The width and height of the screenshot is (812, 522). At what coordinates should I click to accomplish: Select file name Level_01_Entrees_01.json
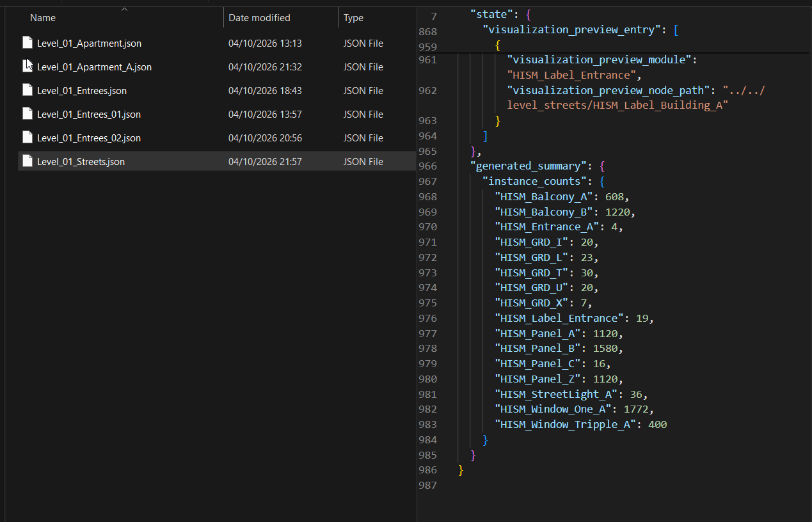click(x=89, y=115)
